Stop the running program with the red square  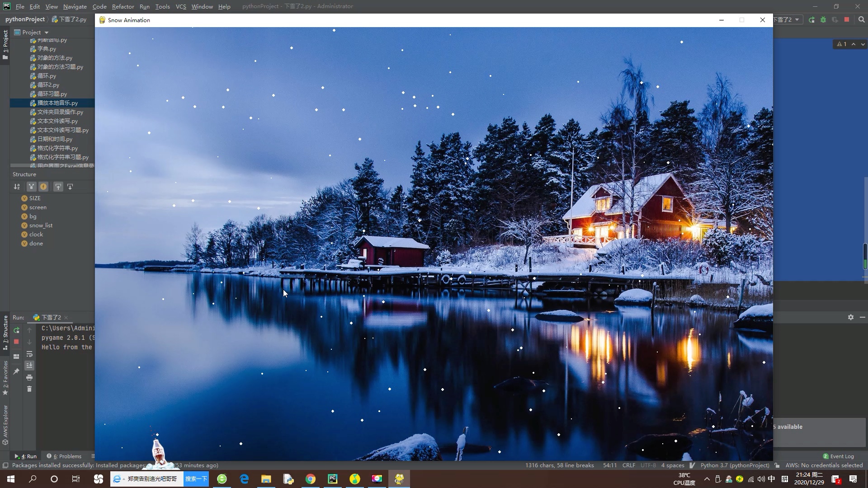(x=847, y=20)
